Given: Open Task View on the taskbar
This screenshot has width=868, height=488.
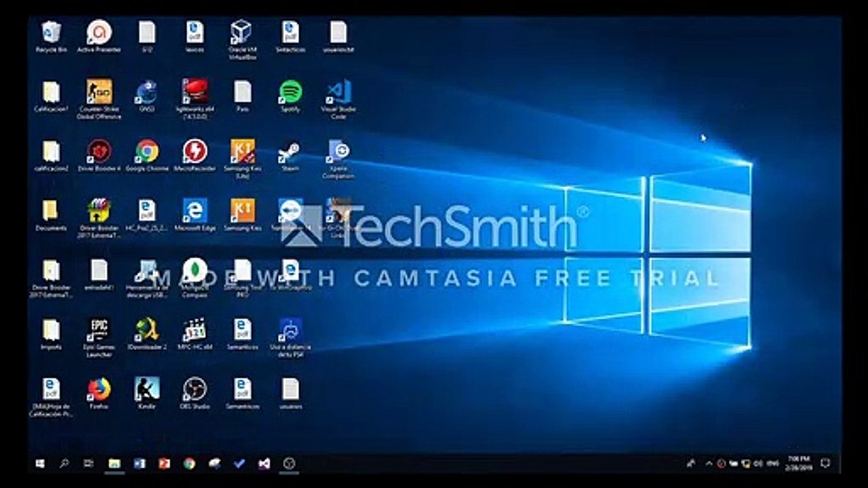Looking at the screenshot, I should coord(89,464).
